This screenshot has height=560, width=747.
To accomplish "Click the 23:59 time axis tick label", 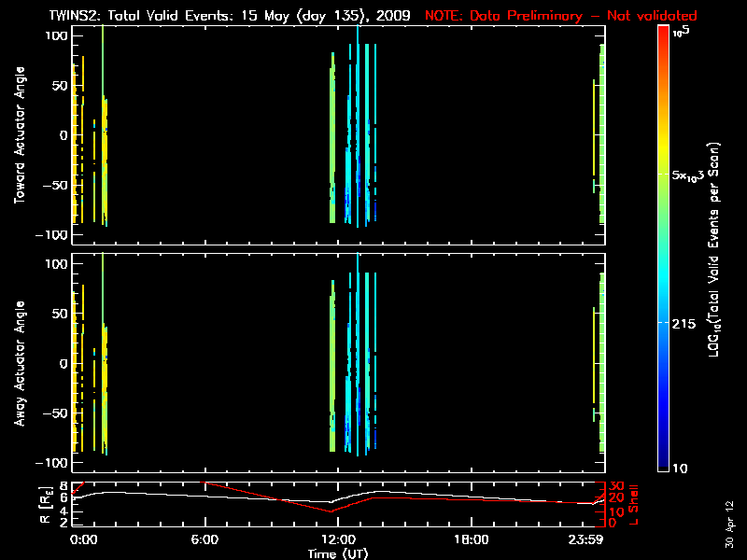I will [598, 539].
